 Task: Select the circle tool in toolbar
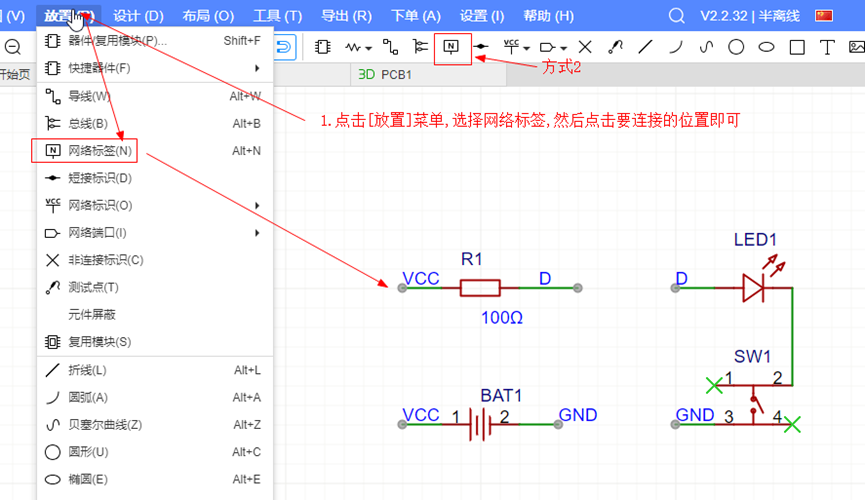point(736,47)
